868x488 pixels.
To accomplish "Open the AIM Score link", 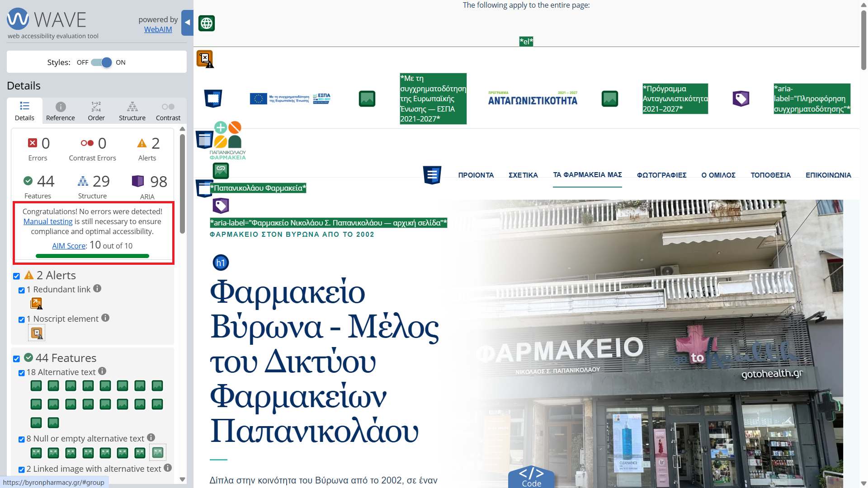I will tap(69, 246).
